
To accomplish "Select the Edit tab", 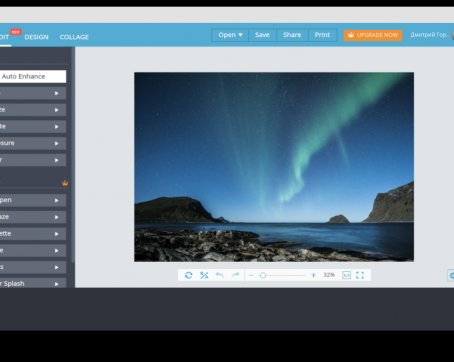I will tap(5, 37).
